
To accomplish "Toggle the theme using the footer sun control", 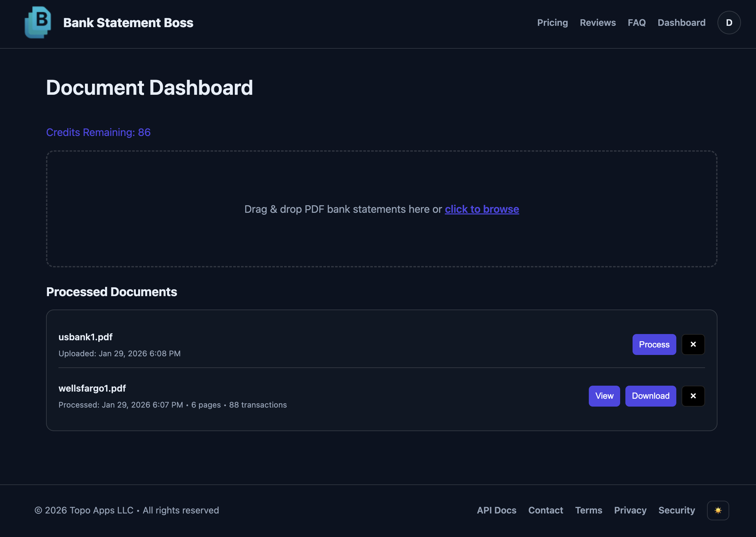I will coord(717,510).
